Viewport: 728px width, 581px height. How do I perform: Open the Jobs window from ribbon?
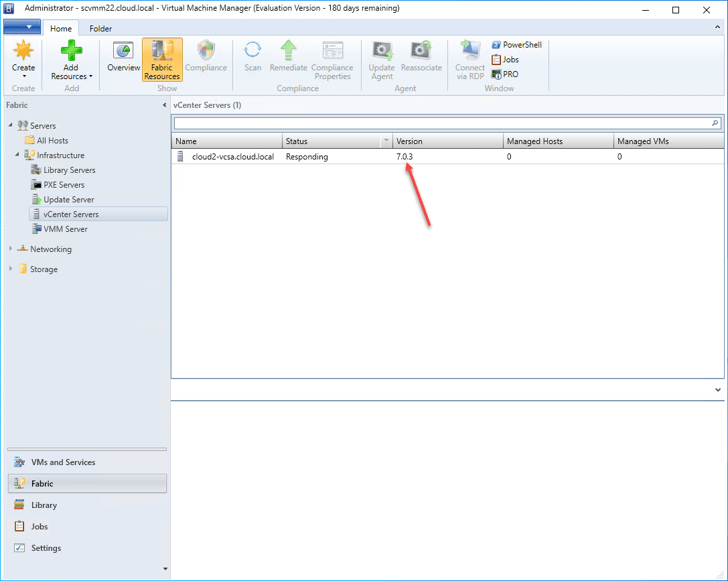point(505,60)
